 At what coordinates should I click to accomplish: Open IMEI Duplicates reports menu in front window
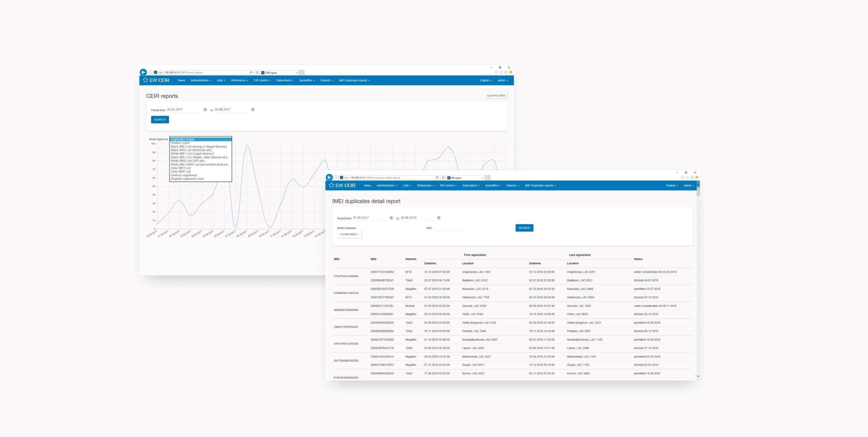[x=540, y=185]
